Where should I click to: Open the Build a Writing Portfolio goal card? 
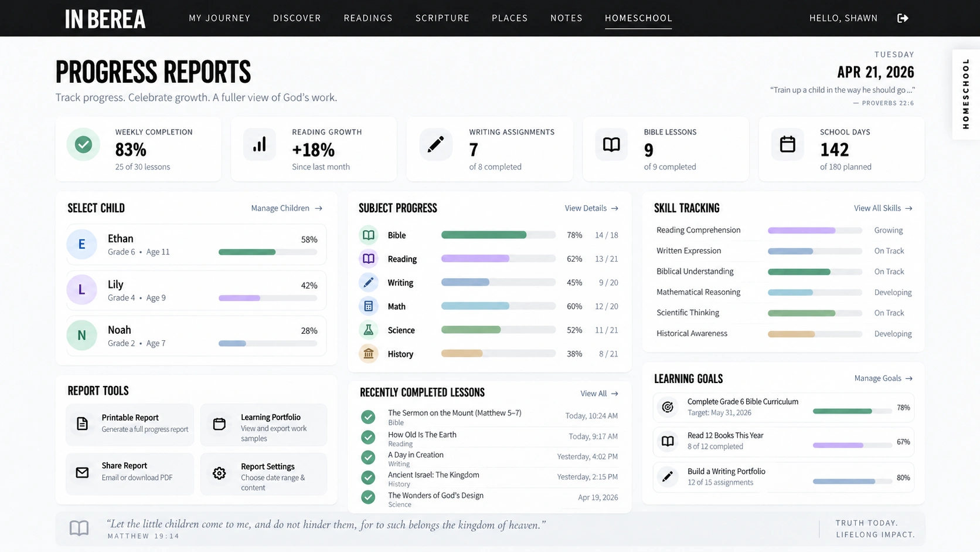pyautogui.click(x=784, y=477)
